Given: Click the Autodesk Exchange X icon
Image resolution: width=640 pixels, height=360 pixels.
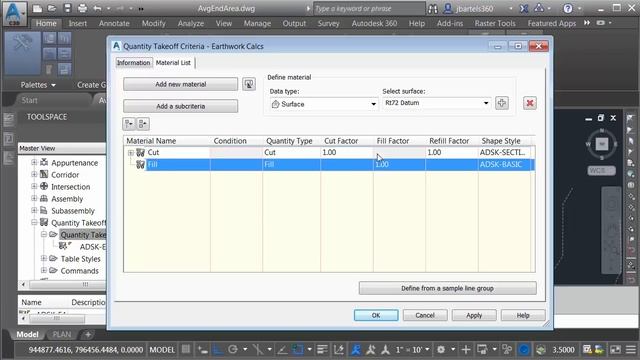Looking at the screenshot, I should [524, 9].
